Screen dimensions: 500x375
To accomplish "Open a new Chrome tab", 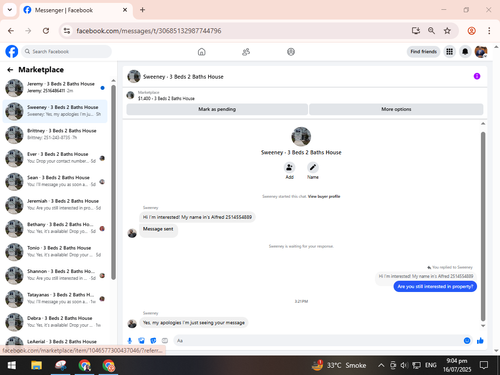I will coord(142,10).
